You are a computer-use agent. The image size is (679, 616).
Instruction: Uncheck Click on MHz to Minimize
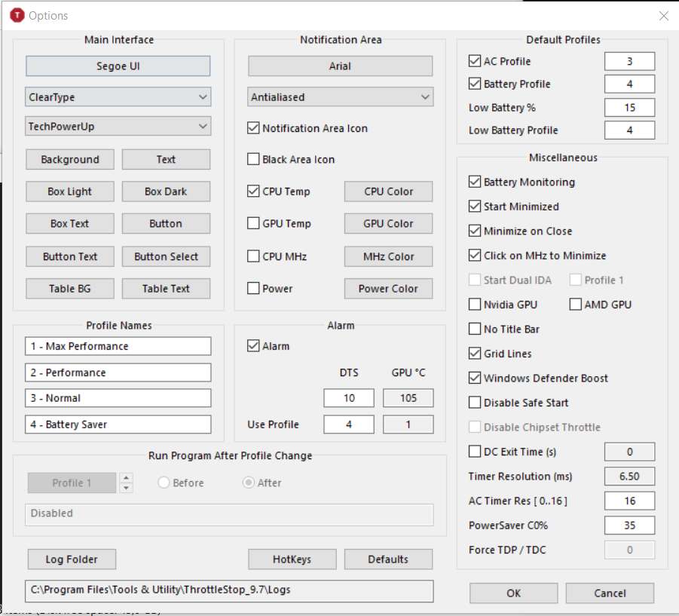point(475,256)
